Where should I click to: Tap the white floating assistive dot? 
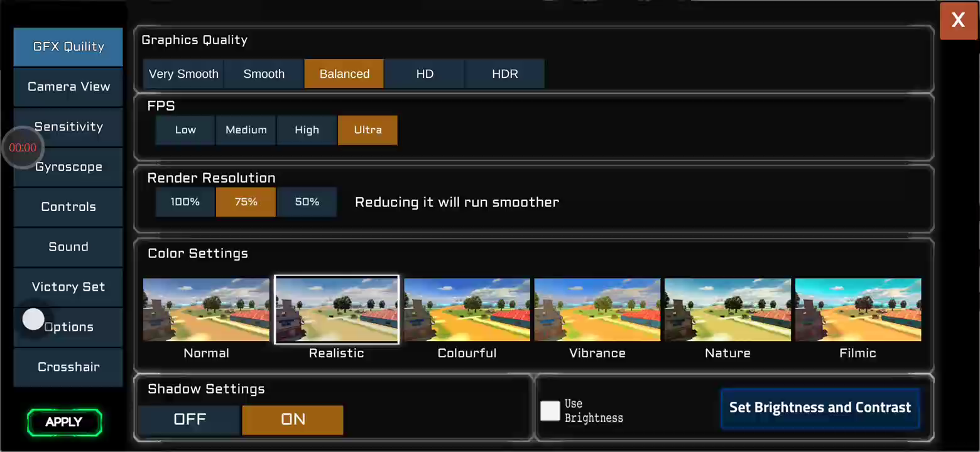pyautogui.click(x=33, y=319)
